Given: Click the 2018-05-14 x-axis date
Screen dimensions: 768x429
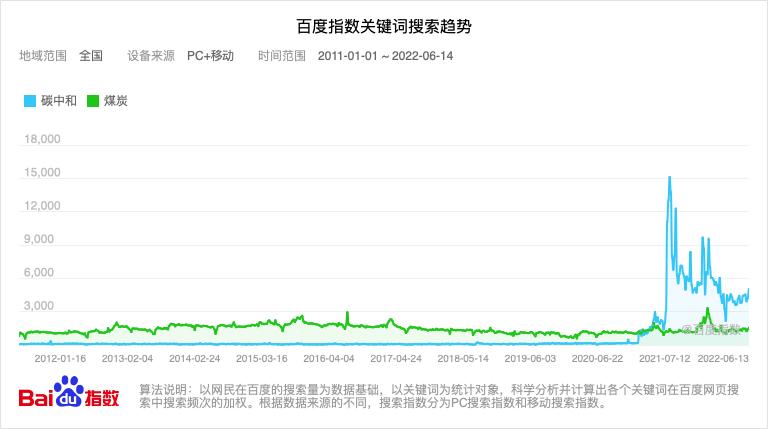Looking at the screenshot, I should (463, 358).
